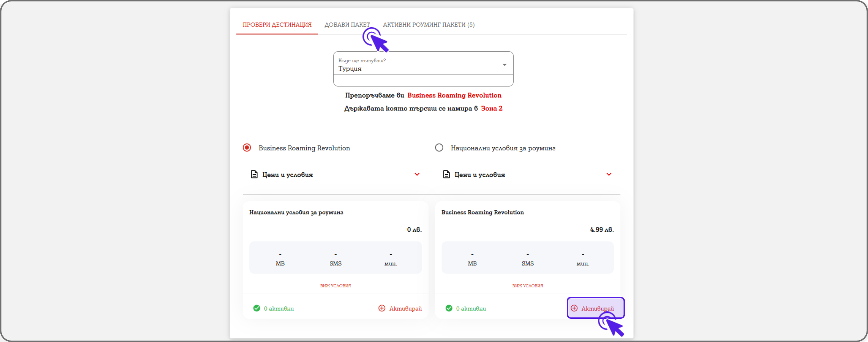The image size is (868, 342).
Task: Open ВИЖ УСЛОВИЯ in Национални условия card
Action: (x=335, y=286)
